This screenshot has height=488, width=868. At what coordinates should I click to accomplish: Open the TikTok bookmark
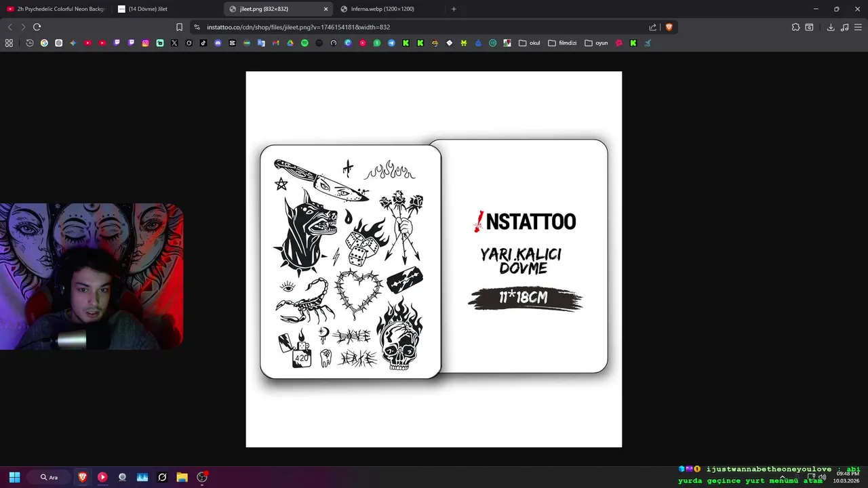click(203, 43)
